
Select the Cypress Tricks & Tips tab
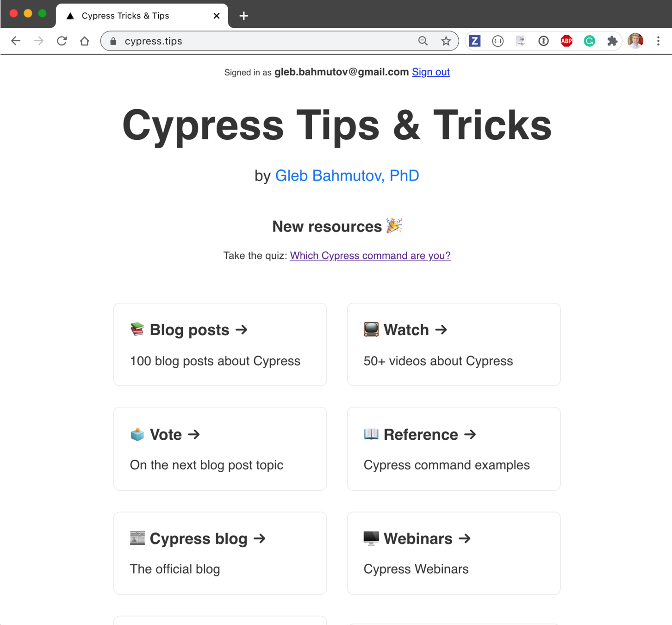pos(142,16)
